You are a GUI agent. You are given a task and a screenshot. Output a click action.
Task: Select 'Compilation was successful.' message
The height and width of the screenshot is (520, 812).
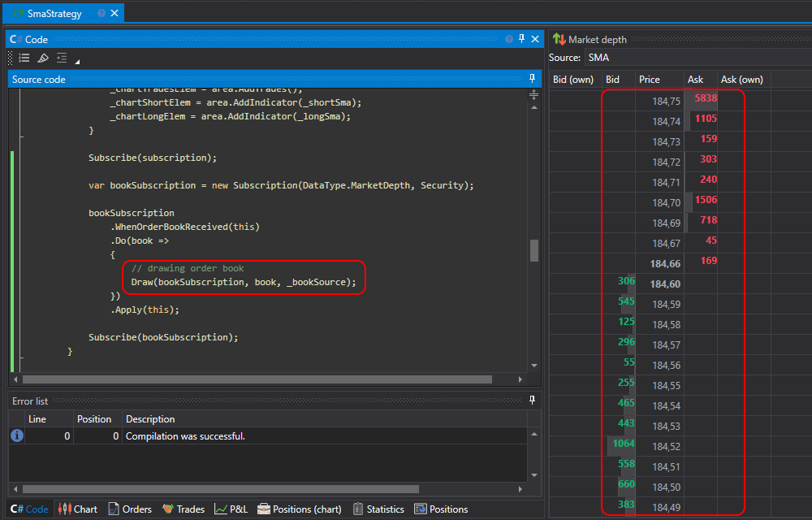pos(185,436)
